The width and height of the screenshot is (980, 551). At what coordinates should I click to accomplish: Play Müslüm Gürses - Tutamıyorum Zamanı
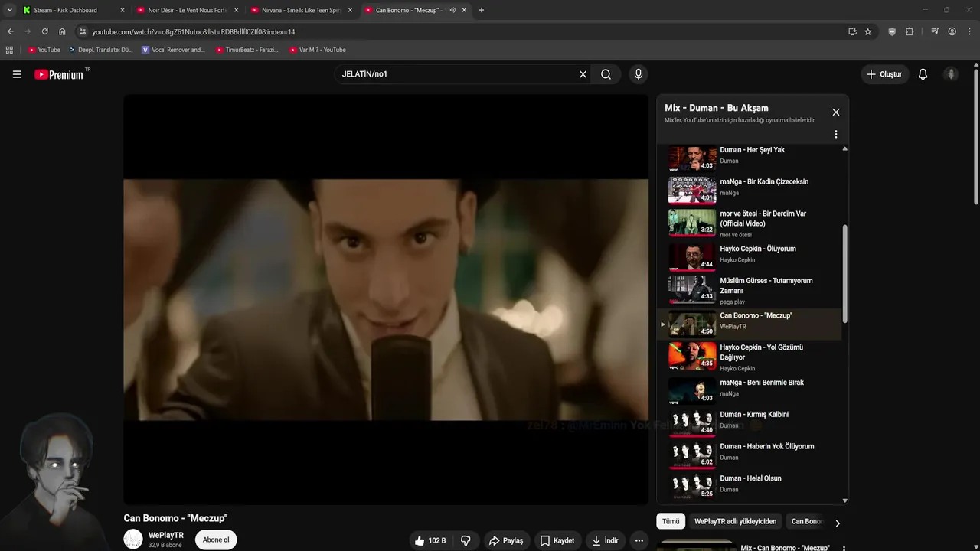point(750,290)
